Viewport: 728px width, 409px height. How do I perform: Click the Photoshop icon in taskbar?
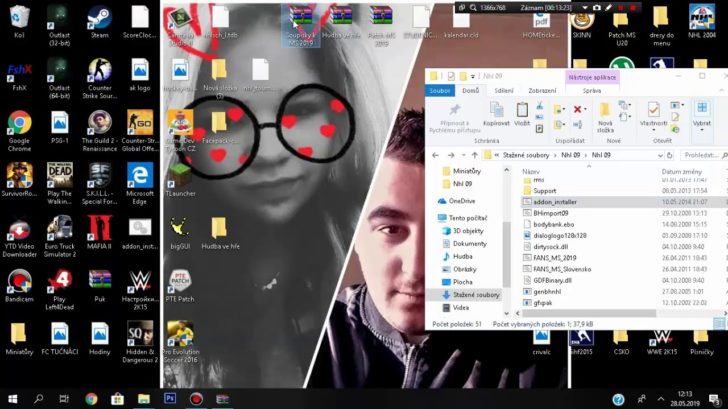coord(169,399)
